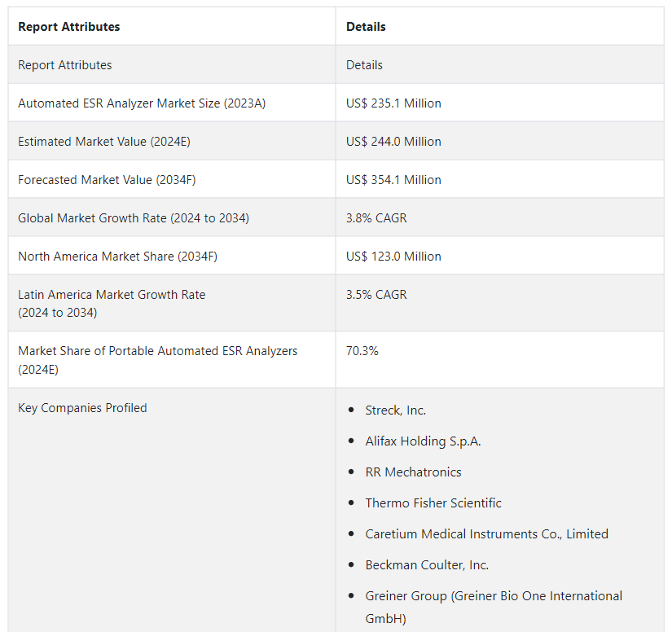Click the "Global Market Growth Rate" label
The width and height of the screenshot is (672, 632).
[134, 218]
